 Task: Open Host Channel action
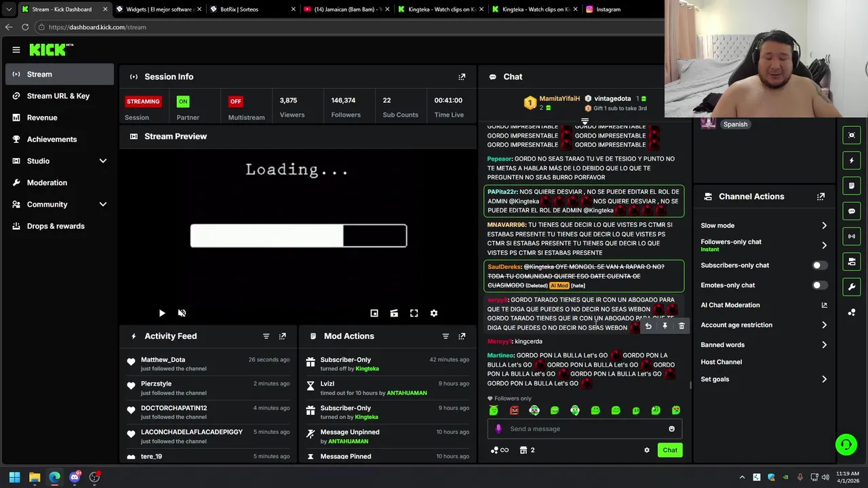click(x=722, y=362)
